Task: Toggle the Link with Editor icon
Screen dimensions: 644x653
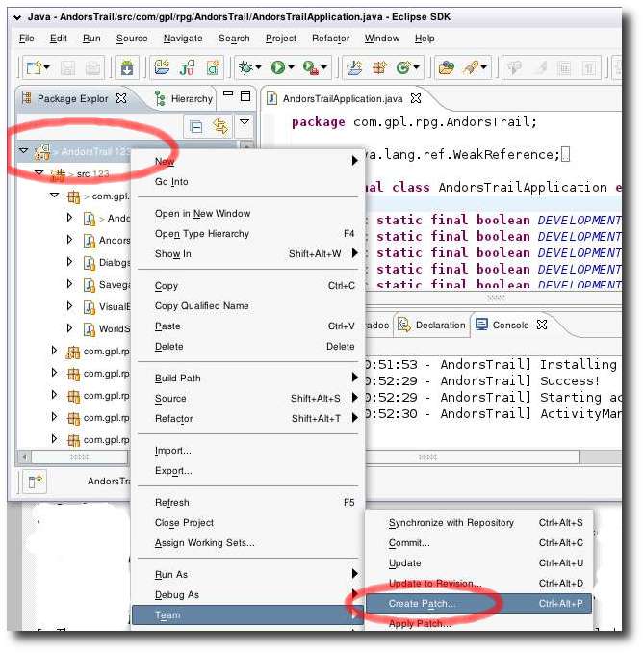Action: (x=219, y=126)
